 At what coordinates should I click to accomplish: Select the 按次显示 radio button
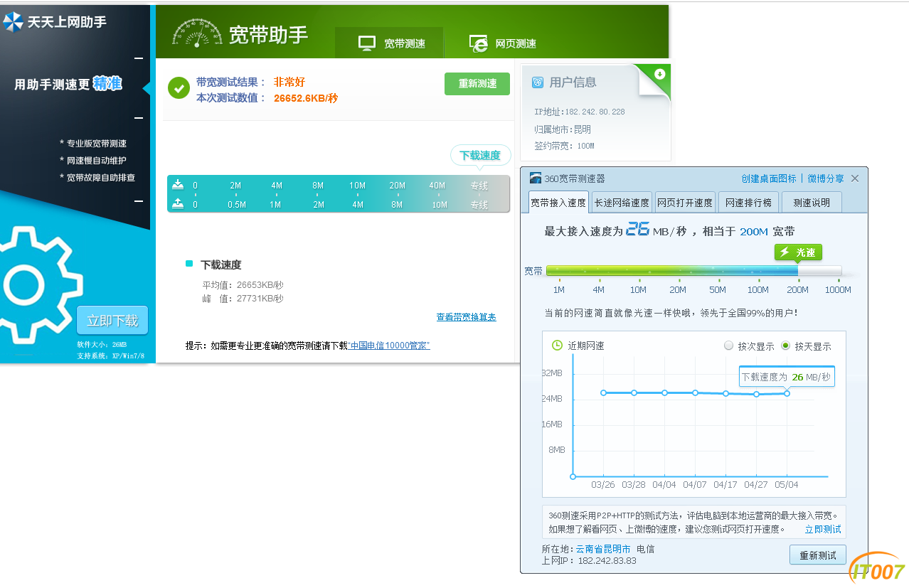pyautogui.click(x=728, y=346)
